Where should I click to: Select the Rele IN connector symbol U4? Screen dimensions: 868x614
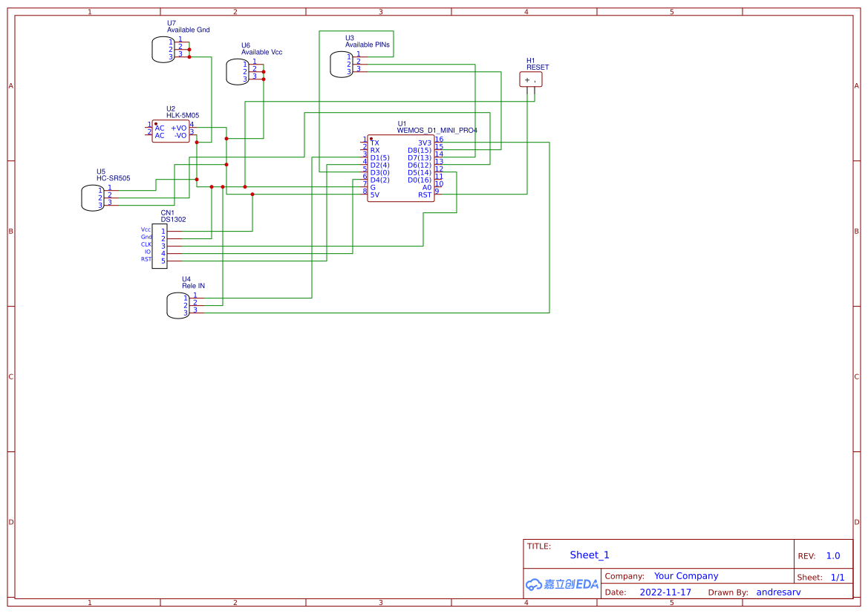click(178, 304)
